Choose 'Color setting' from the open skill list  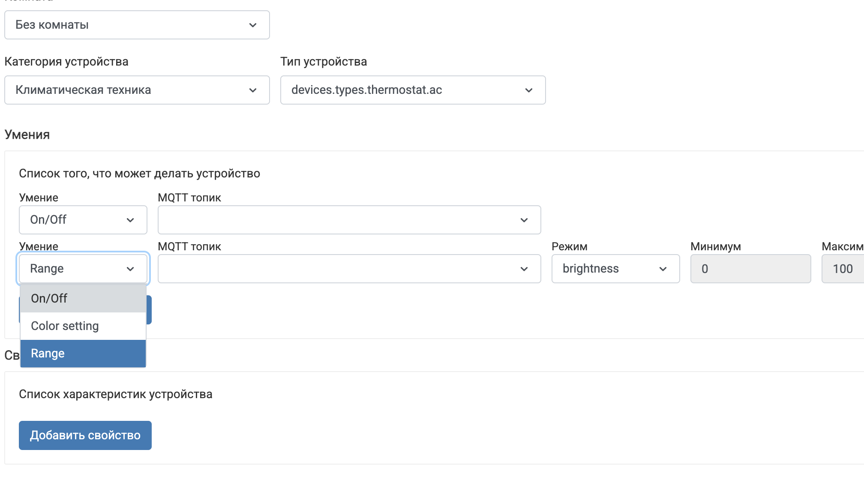tap(83, 326)
